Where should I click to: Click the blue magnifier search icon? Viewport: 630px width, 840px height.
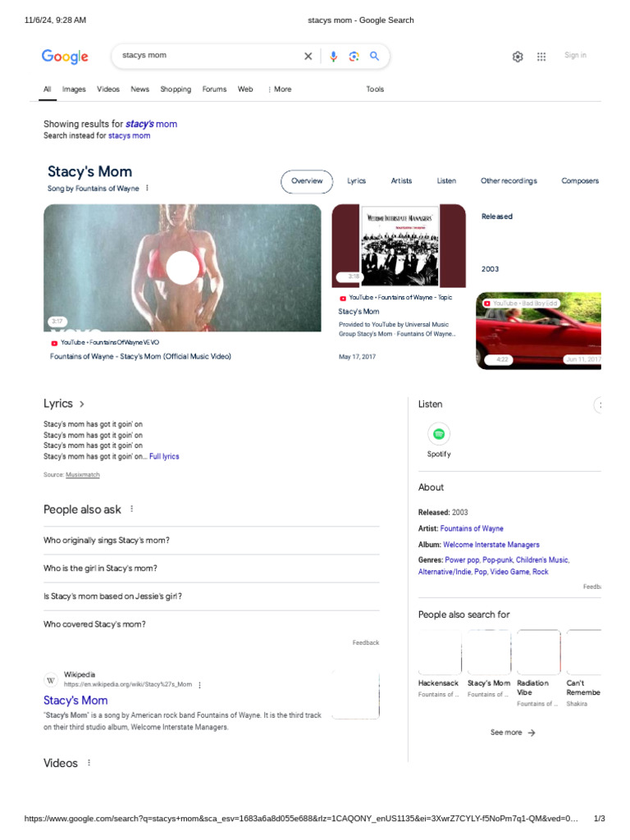tap(374, 56)
